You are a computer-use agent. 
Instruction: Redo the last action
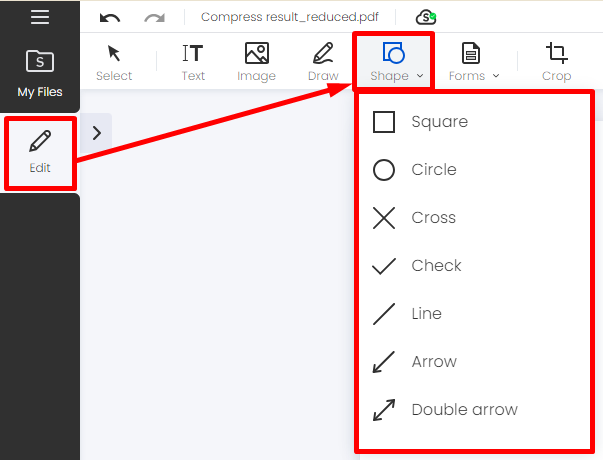click(155, 17)
